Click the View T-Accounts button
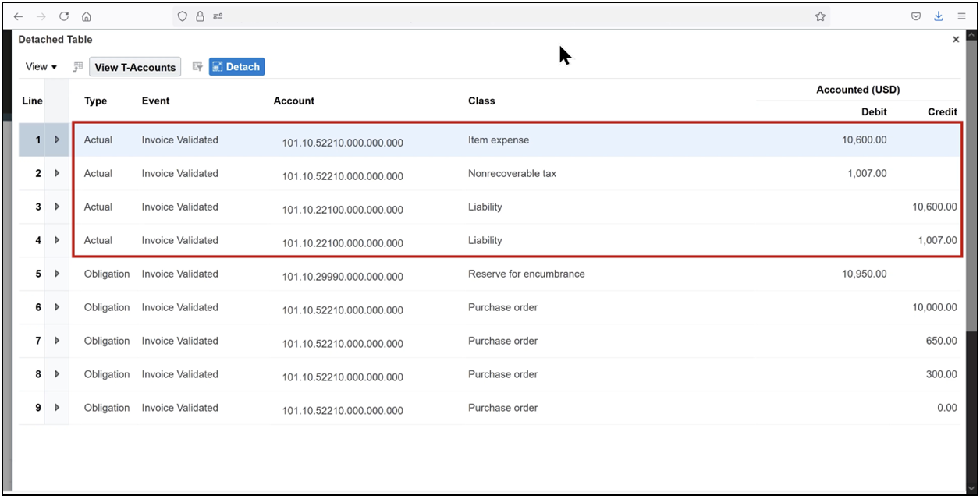Screen dimensions: 980x499 [x=134, y=66]
